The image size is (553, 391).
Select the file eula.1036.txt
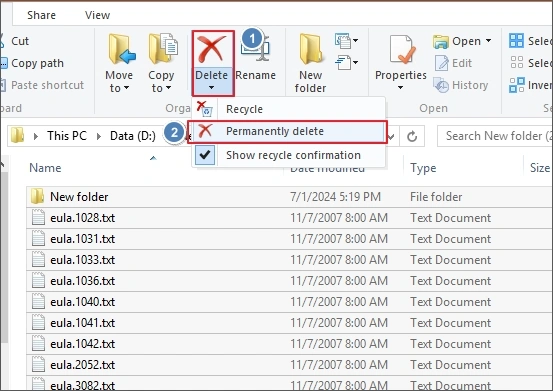[x=289, y=281]
